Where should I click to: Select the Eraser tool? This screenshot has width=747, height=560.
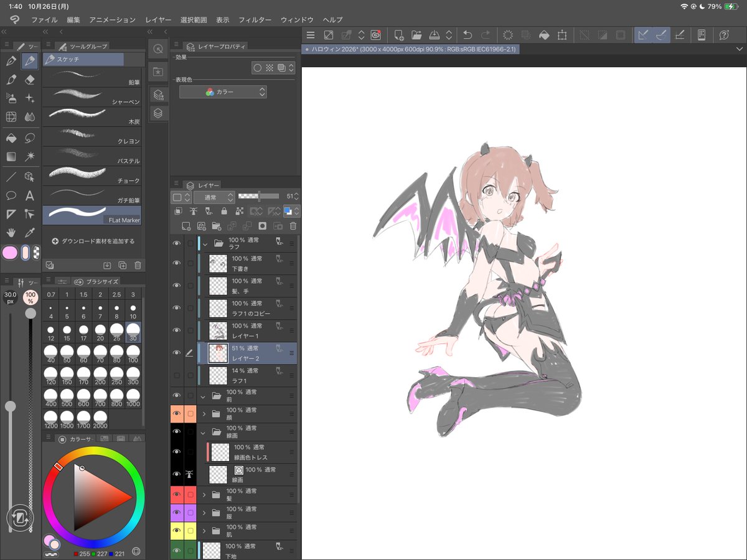[x=29, y=80]
